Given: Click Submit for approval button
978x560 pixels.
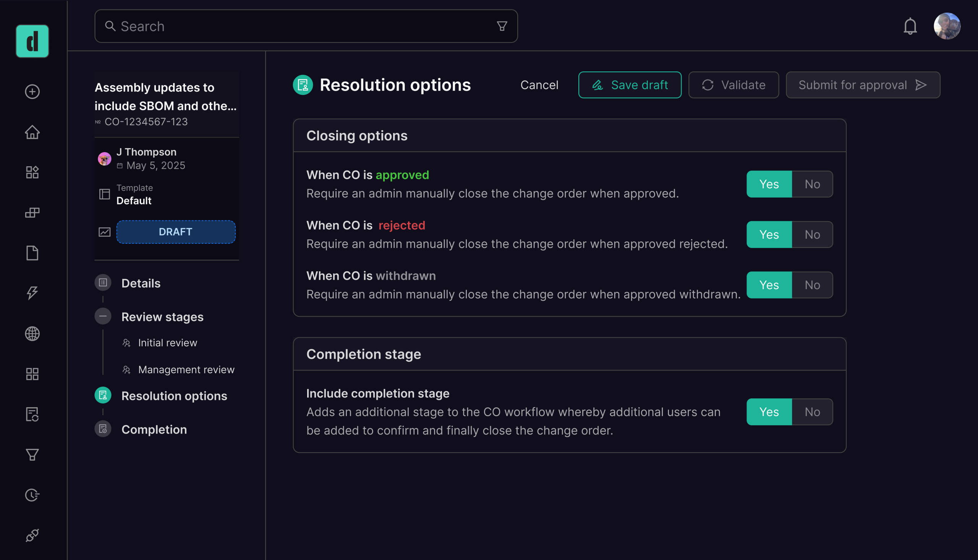Looking at the screenshot, I should coord(863,85).
